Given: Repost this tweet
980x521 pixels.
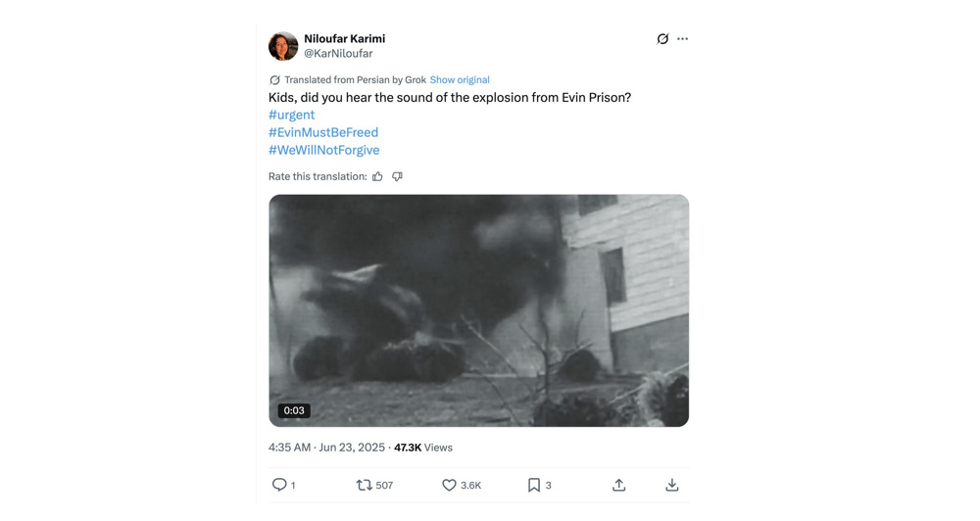Looking at the screenshot, I should click(365, 485).
